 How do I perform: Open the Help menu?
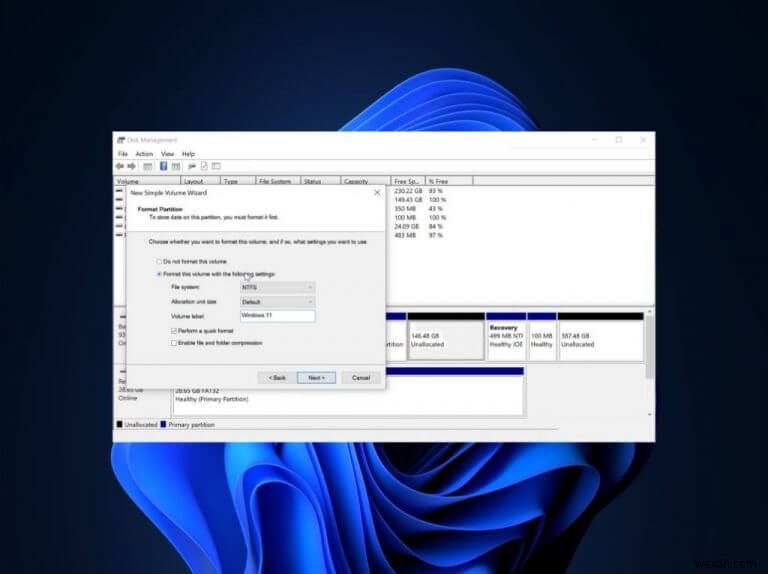189,154
